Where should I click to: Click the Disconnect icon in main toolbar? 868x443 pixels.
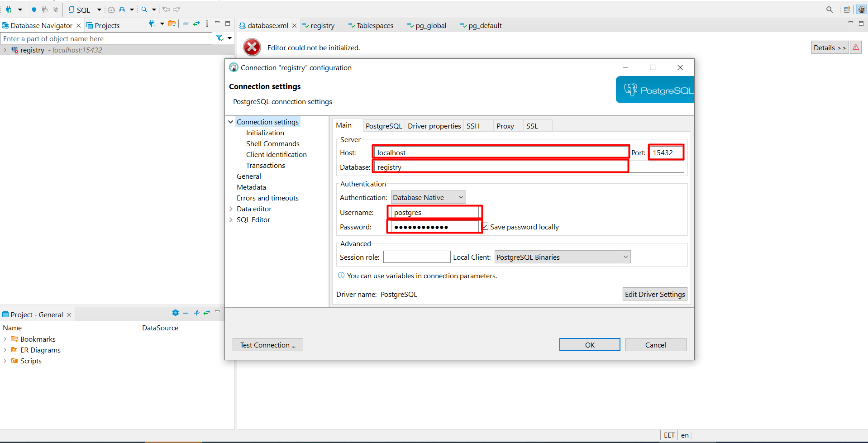(56, 10)
